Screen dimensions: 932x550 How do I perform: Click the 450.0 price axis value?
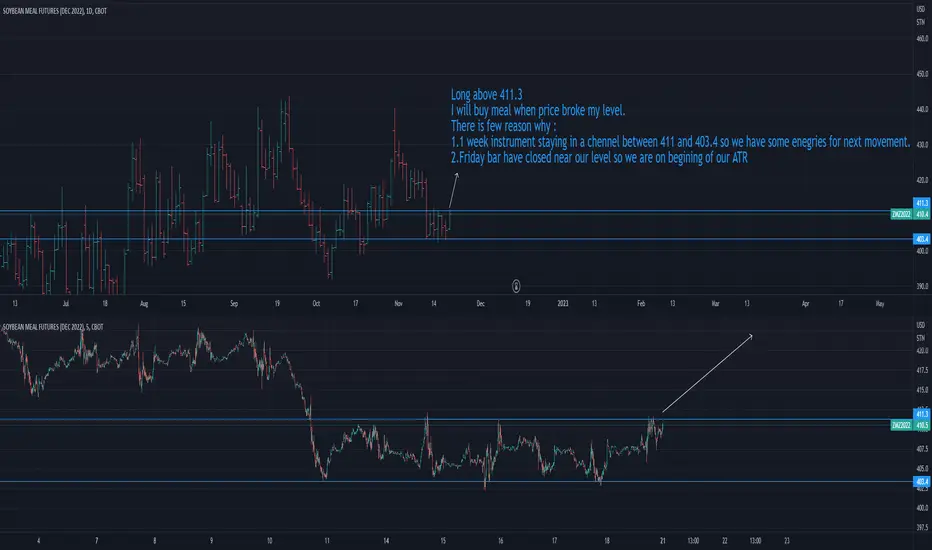pos(922,74)
